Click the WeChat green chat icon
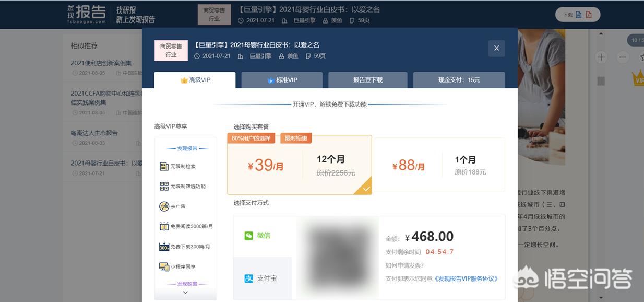This screenshot has height=302, width=644. coord(249,236)
